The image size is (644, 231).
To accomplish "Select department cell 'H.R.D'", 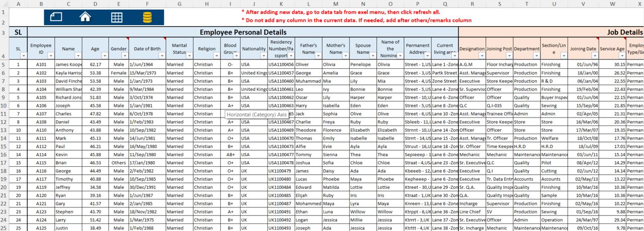I will pyautogui.click(x=527, y=146).
